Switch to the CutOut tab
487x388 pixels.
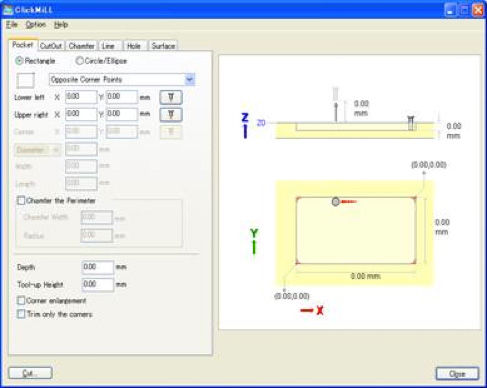pos(51,46)
